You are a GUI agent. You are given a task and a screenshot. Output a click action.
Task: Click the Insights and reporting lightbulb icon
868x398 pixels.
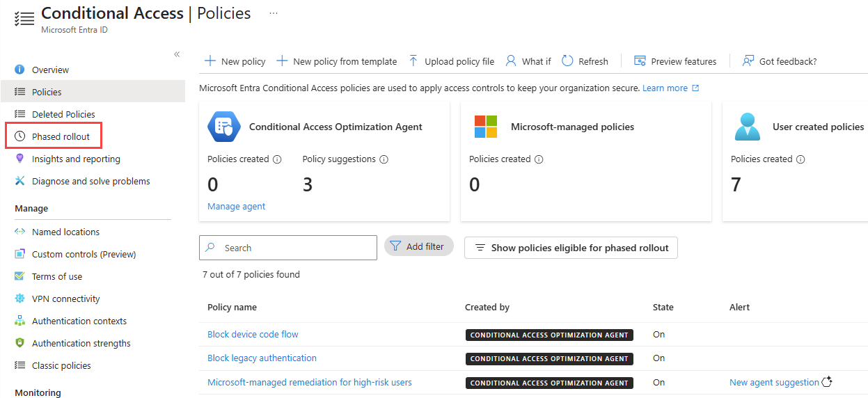pos(19,159)
